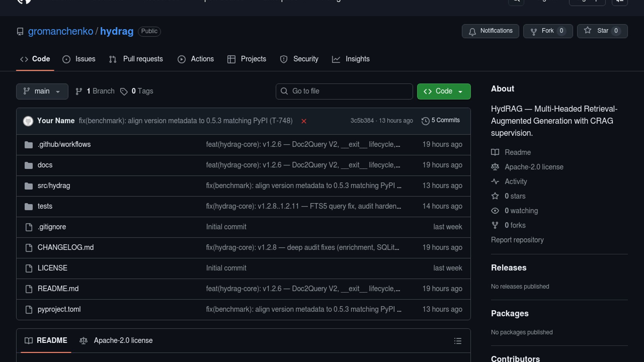Viewport: 644px width, 362px height.
Task: Open the Pull requests tab
Action: pos(136,59)
